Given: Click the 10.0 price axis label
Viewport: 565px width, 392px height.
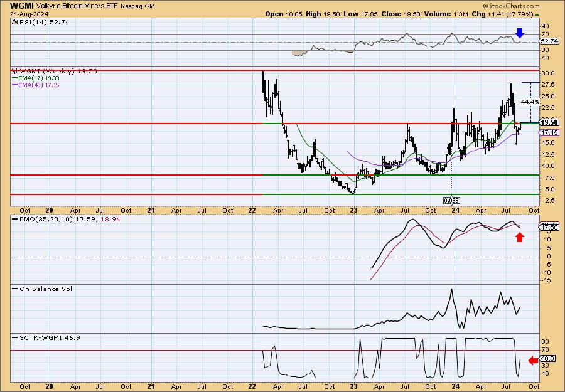Looking at the screenshot, I should click(x=548, y=166).
